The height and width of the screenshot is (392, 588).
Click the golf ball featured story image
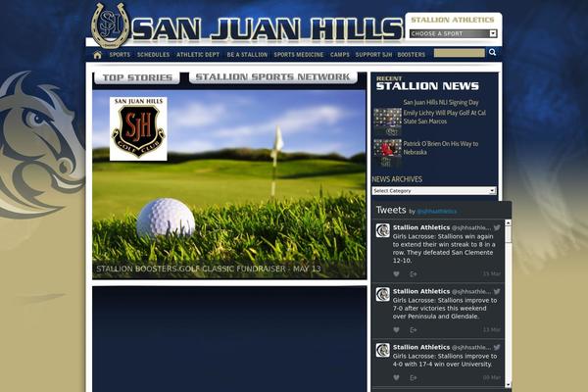pos(229,184)
